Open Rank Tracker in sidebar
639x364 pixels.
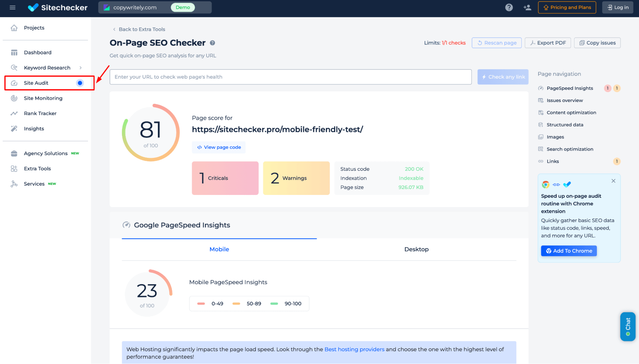click(40, 113)
